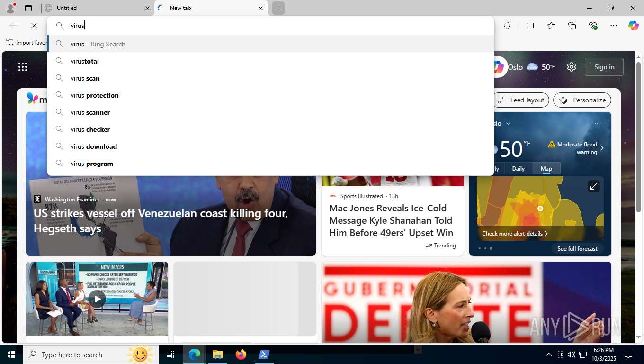Viewport: 644px width, 364px height.
Task: Show hidden system tray icons
Action: pyautogui.click(x=549, y=355)
